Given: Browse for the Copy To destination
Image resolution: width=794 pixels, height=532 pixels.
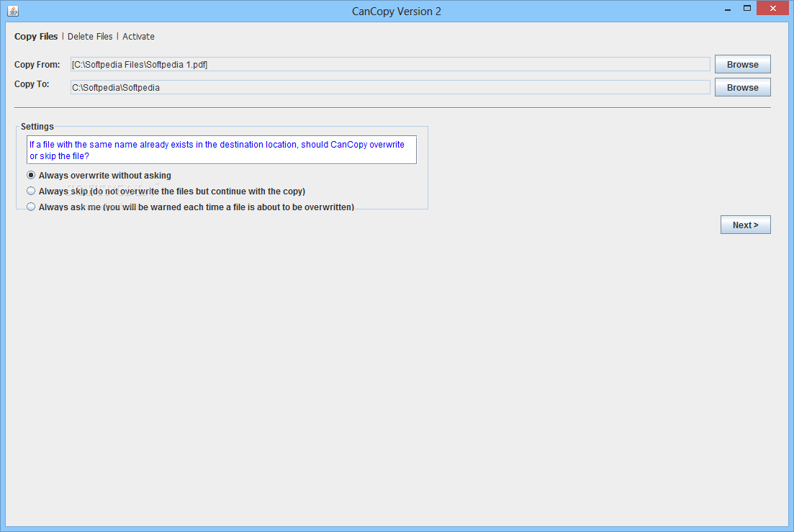Looking at the screenshot, I should coord(742,88).
